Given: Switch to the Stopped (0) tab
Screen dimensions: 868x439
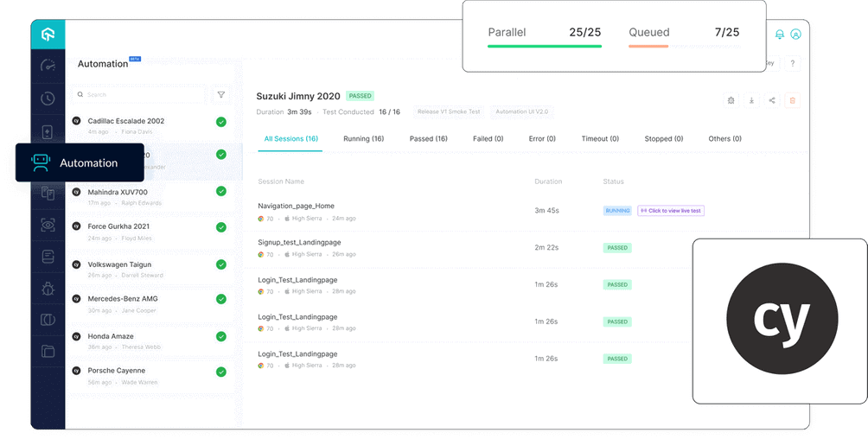Looking at the screenshot, I should pyautogui.click(x=664, y=138).
